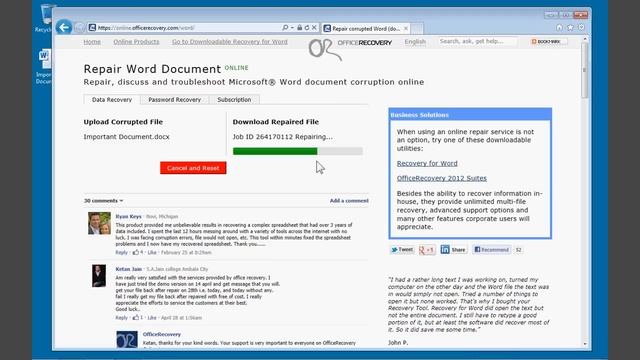
Task: Click the Google +1 button
Action: coord(427,249)
